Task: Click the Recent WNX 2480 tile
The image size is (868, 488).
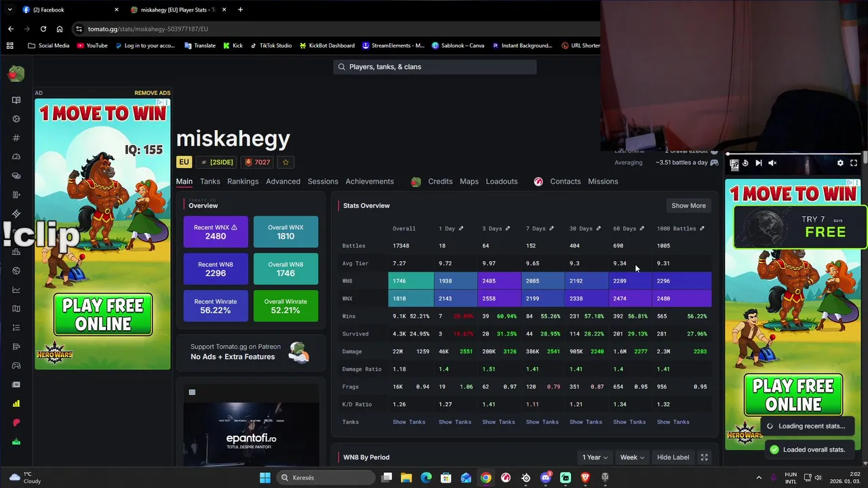Action: click(x=216, y=232)
